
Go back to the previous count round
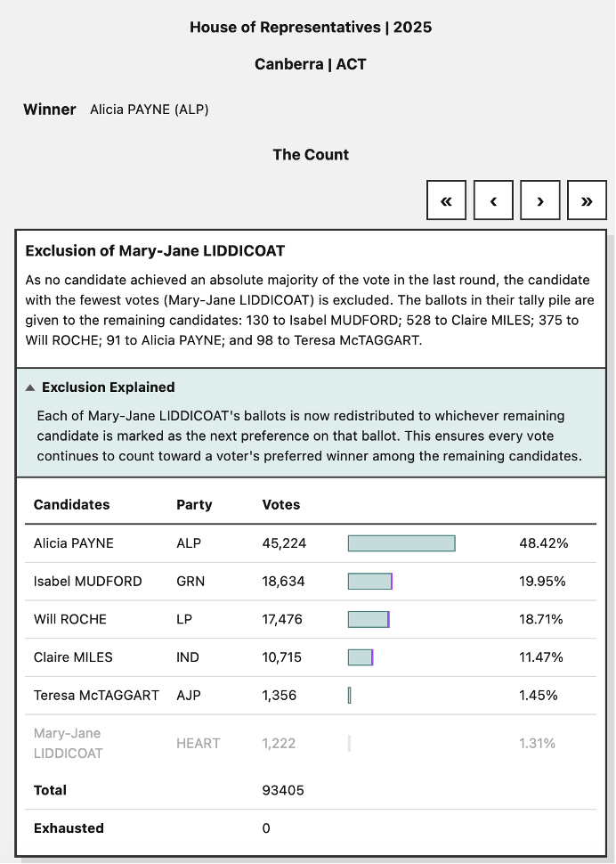click(x=493, y=200)
